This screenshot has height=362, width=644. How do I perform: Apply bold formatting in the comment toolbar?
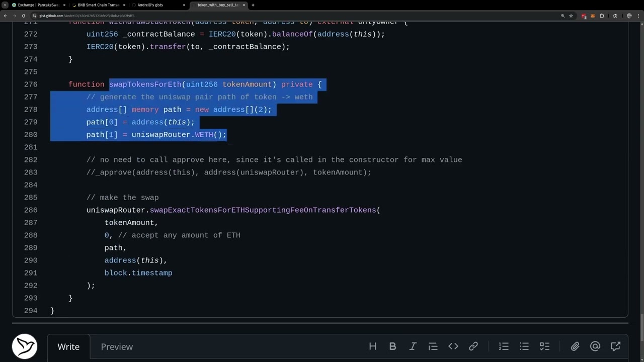click(x=393, y=346)
